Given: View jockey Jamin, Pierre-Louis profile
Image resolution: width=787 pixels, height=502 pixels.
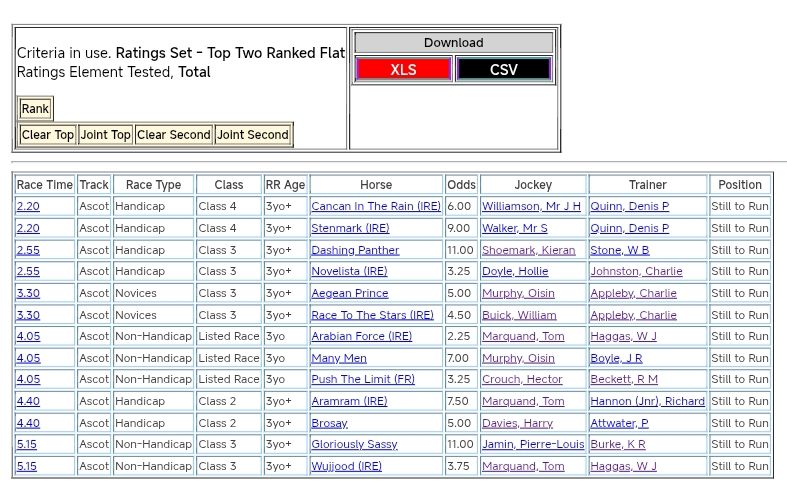Looking at the screenshot, I should (533, 444).
